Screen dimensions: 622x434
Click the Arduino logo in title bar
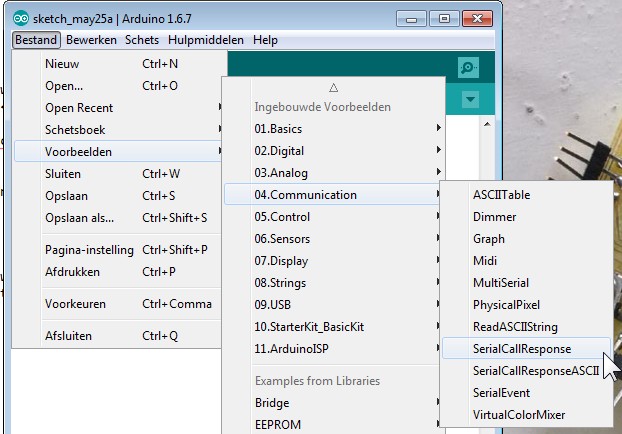tap(21, 19)
